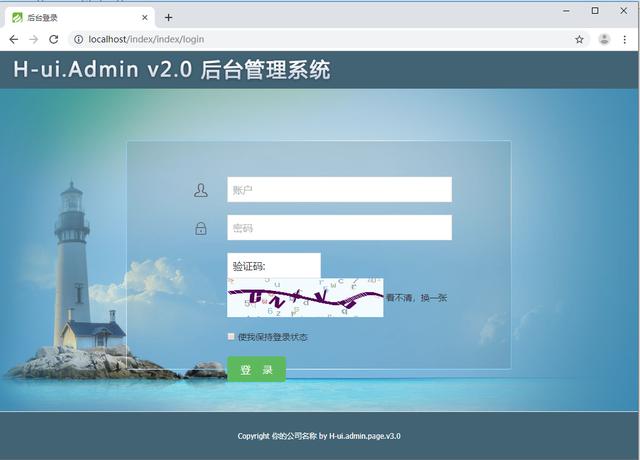This screenshot has height=460, width=640.
Task: Click the browser back arrow
Action: (14, 39)
